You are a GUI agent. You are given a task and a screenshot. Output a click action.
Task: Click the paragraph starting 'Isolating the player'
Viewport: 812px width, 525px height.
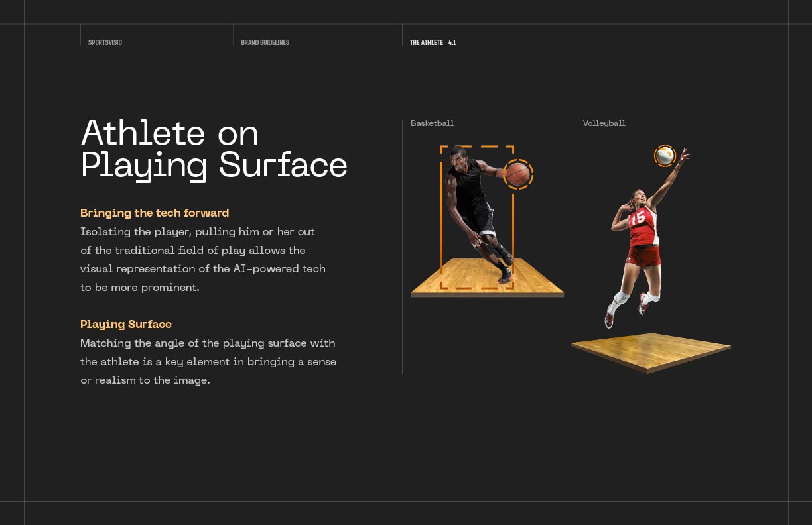coord(202,260)
